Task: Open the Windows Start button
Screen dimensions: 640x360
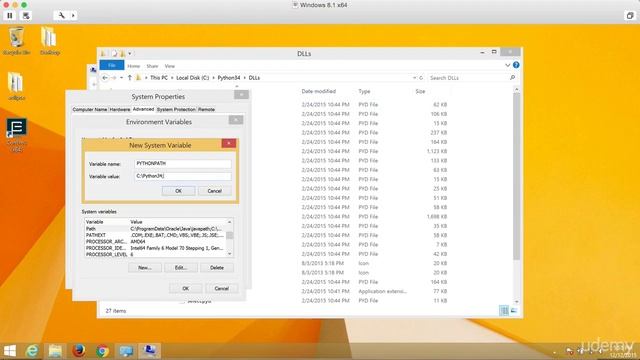Action: click(10, 351)
